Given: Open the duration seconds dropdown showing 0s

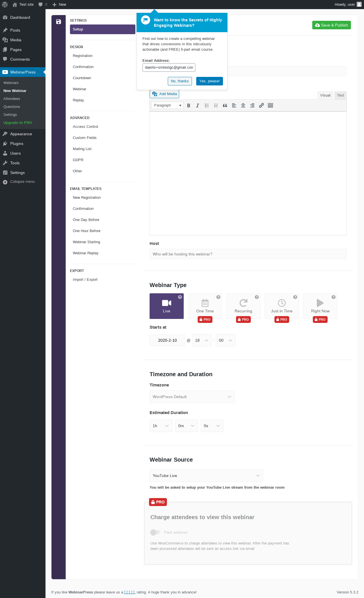Looking at the screenshot, I should [212, 426].
